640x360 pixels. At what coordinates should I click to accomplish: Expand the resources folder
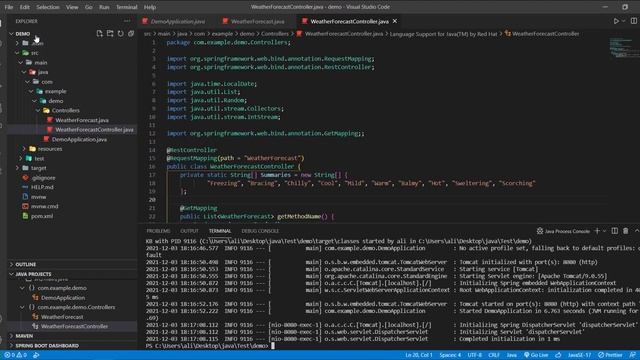[50, 149]
